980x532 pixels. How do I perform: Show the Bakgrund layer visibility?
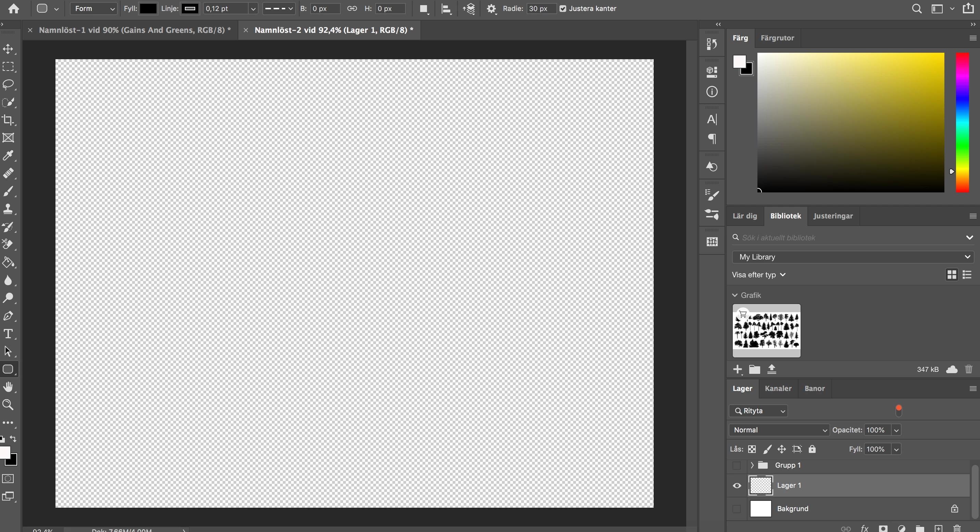(737, 509)
